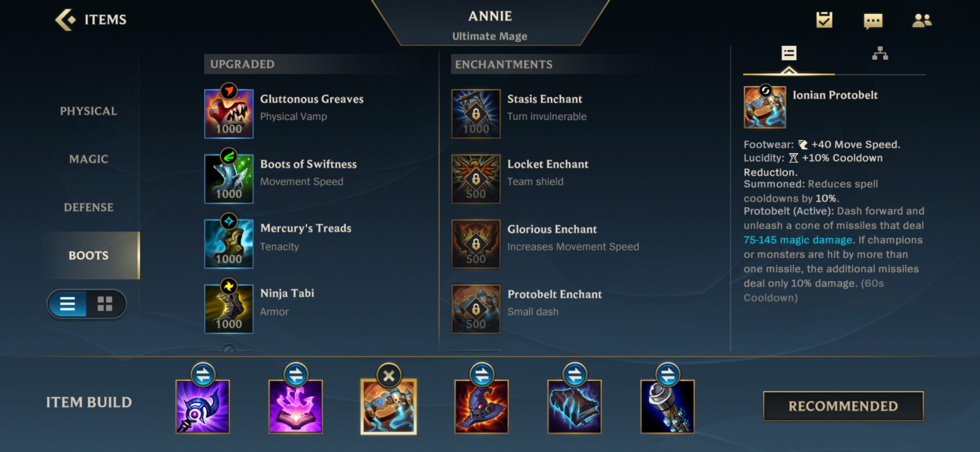The height and width of the screenshot is (452, 980).
Task: Switch to list view layout
Action: coord(67,304)
